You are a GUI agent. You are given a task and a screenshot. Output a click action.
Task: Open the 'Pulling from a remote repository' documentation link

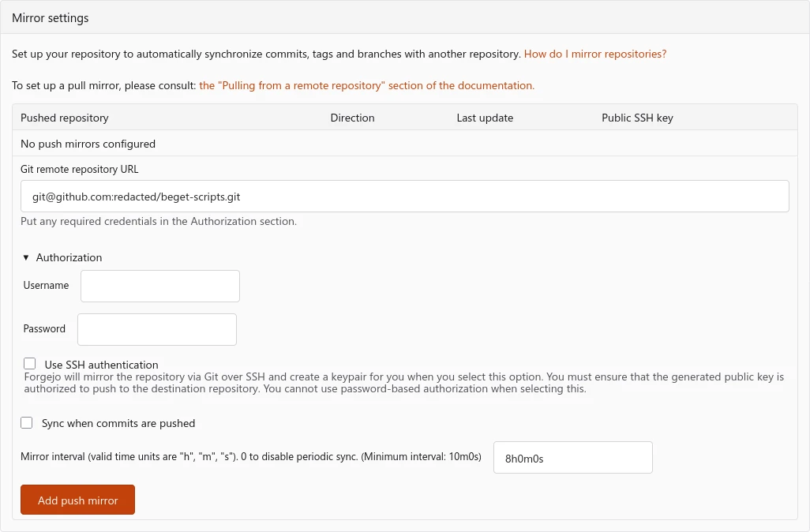pyautogui.click(x=366, y=85)
